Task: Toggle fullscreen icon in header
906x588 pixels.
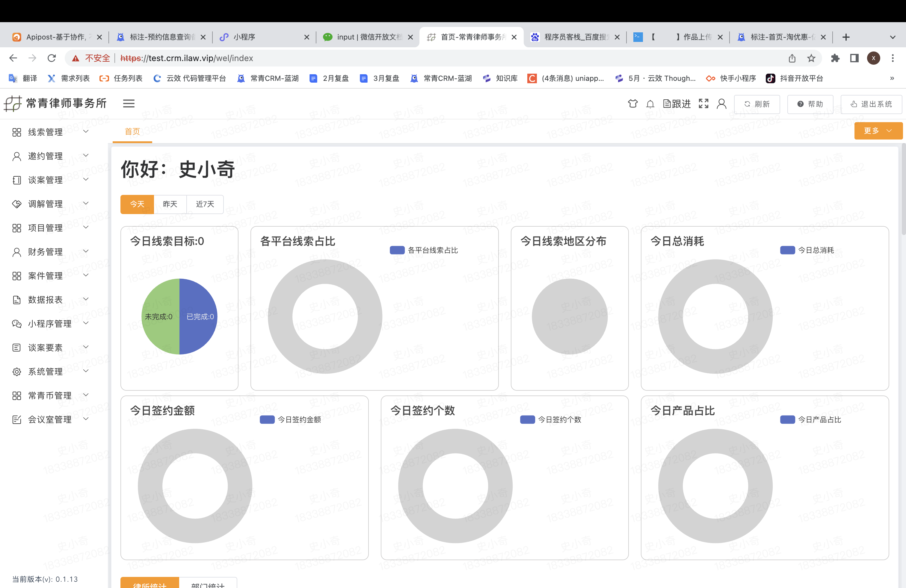Action: tap(703, 104)
